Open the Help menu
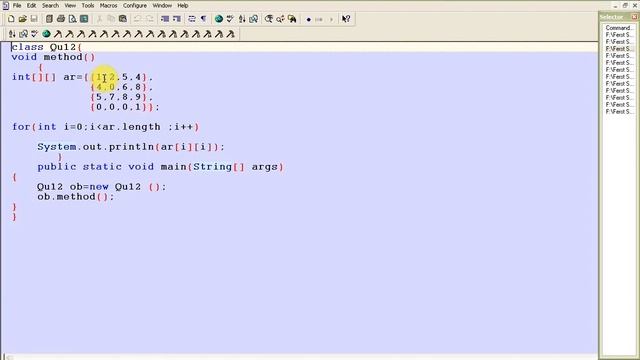640x360 pixels. [x=182, y=5]
